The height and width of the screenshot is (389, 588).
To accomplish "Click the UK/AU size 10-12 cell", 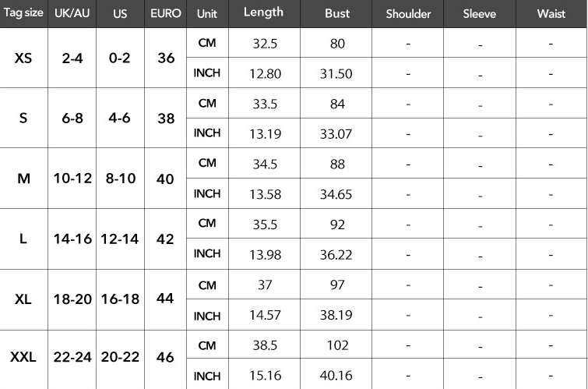I will [72, 178].
